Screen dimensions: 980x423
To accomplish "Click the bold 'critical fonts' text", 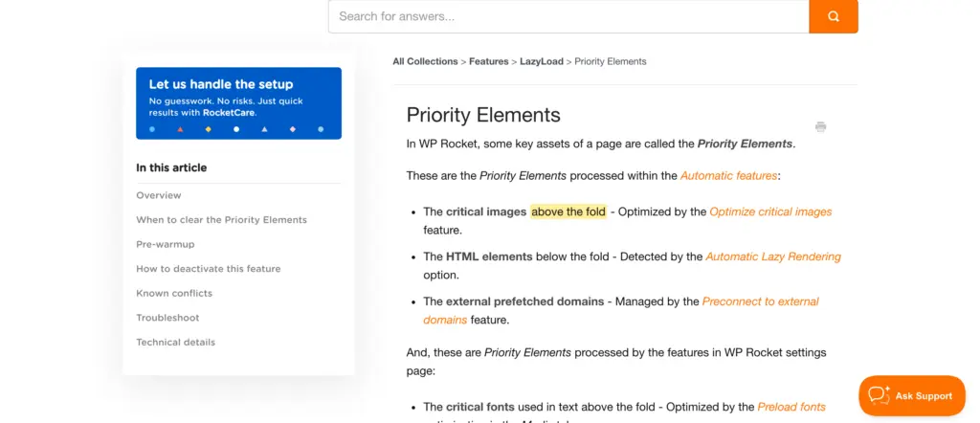I will [480, 407].
